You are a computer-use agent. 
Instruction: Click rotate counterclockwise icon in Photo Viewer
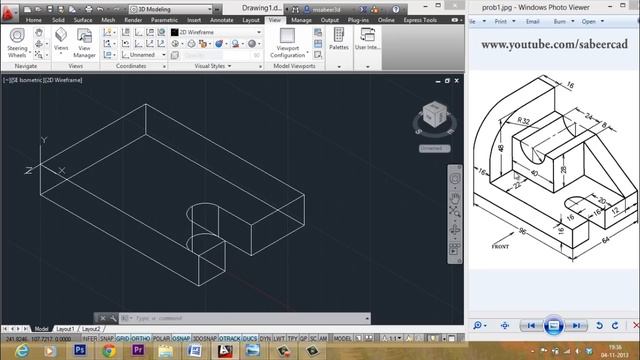coord(599,325)
